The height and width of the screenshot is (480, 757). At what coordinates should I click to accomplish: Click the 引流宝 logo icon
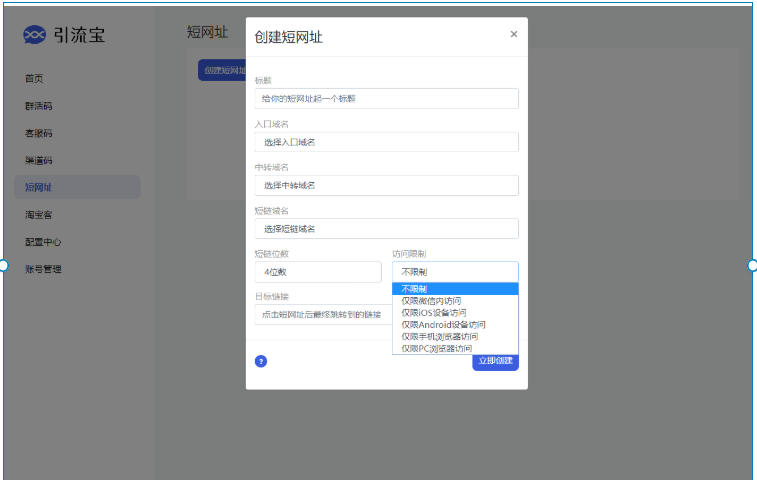click(35, 36)
